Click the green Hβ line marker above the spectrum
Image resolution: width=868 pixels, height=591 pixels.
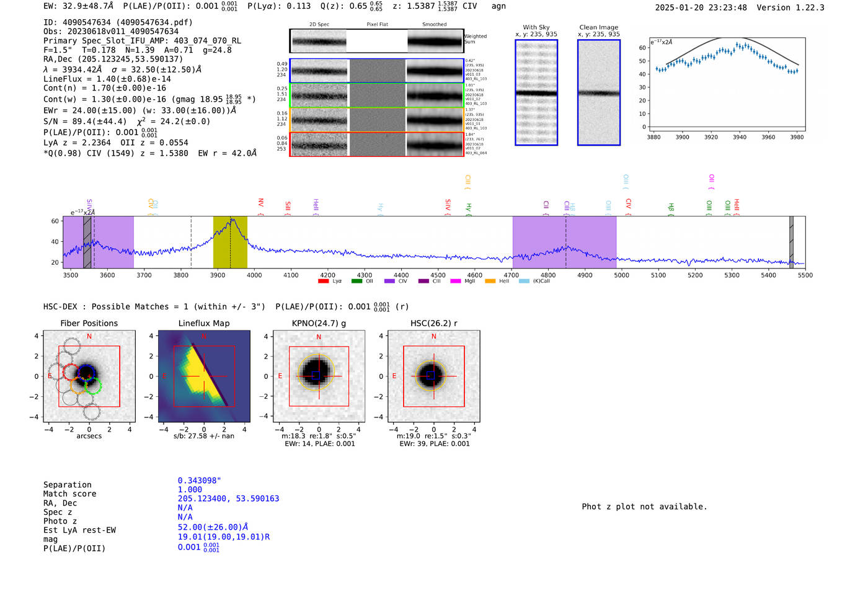click(671, 208)
